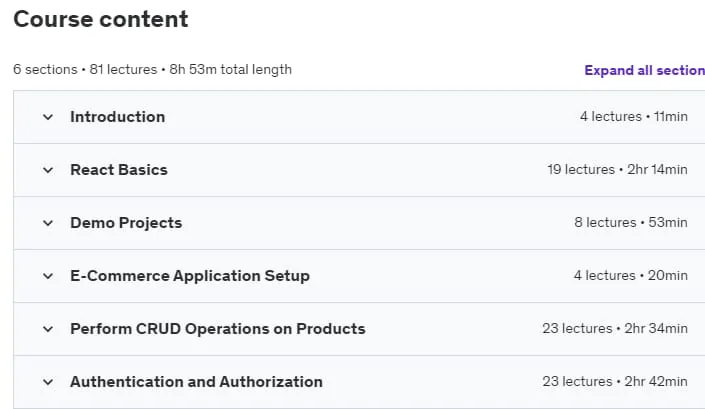Viewport: 705px width, 409px height.
Task: Click the '8 lectures • 53min' label
Action: pyautogui.click(x=631, y=222)
